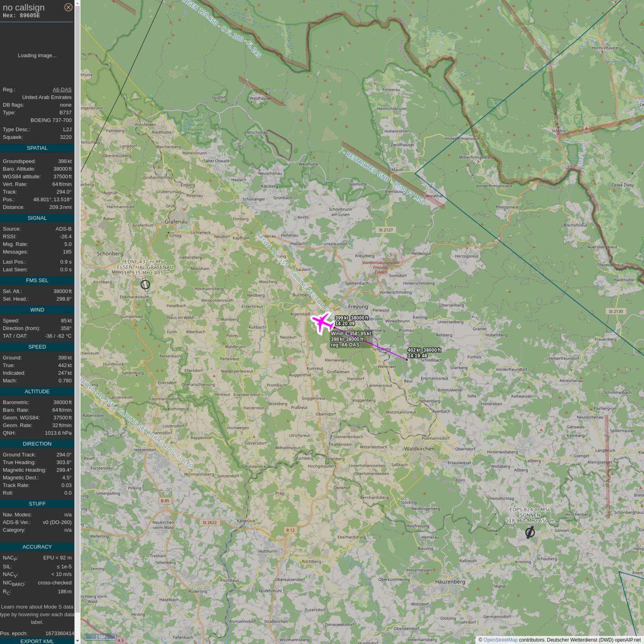Open the OpenStreetMap attribution link
Viewport: 644px width, 644px height.
[500, 640]
